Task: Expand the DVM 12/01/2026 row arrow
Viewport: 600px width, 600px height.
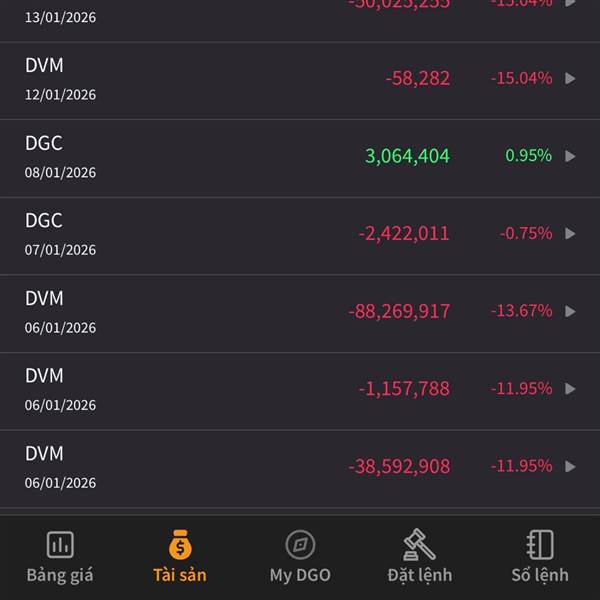Action: pyautogui.click(x=570, y=78)
